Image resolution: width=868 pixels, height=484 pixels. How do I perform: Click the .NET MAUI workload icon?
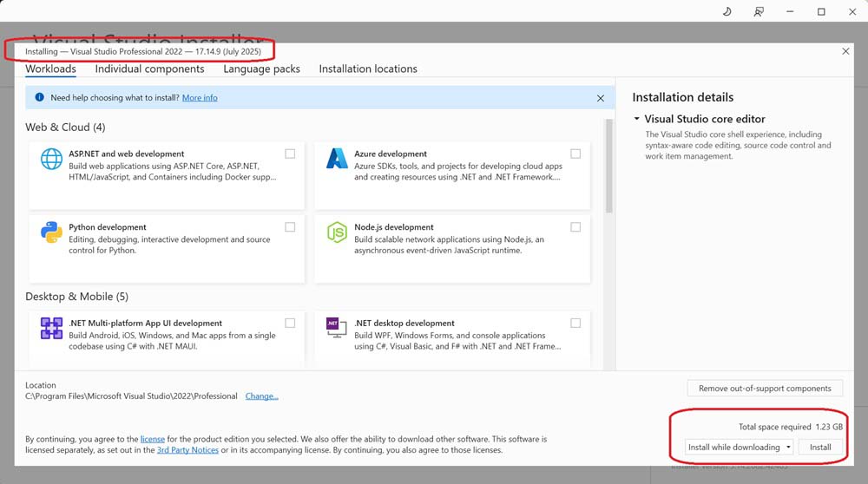(51, 328)
